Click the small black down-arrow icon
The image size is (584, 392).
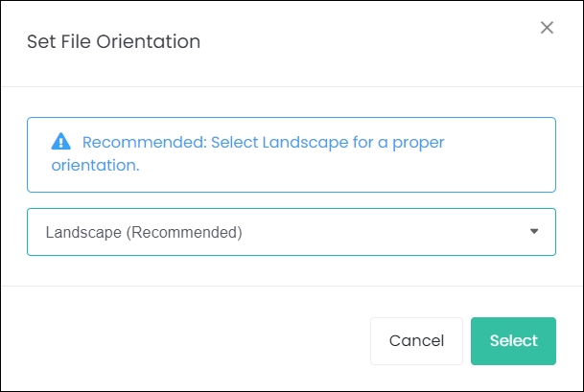(x=534, y=232)
